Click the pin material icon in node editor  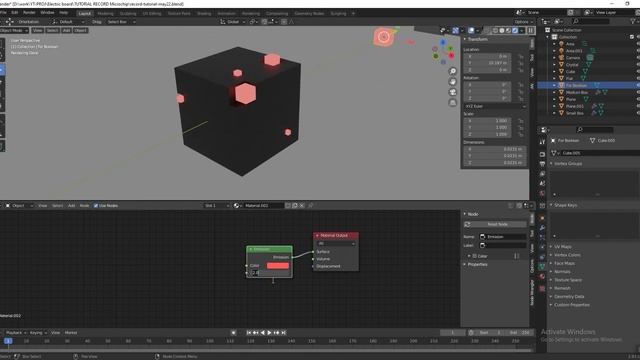311,206
